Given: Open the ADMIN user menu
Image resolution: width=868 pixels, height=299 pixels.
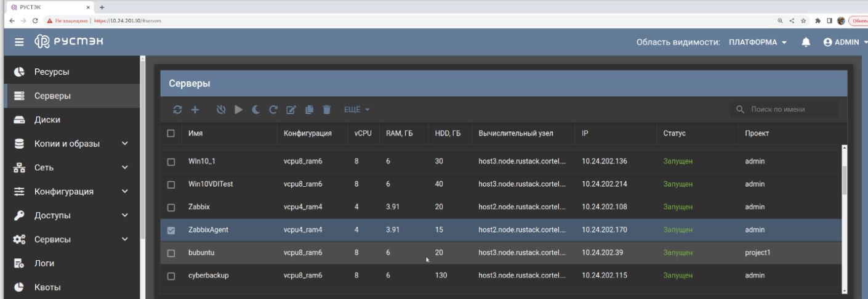Looking at the screenshot, I should click(x=845, y=42).
